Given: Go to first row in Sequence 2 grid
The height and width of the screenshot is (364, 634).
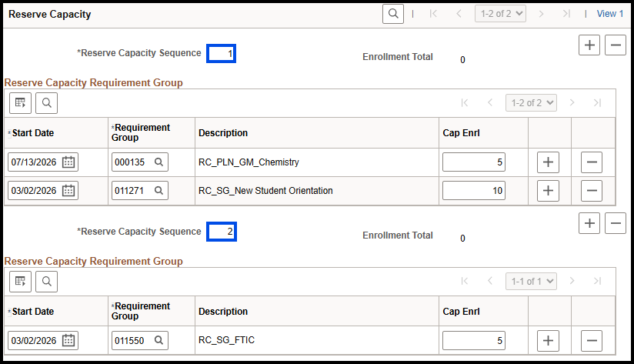Looking at the screenshot, I should point(465,281).
